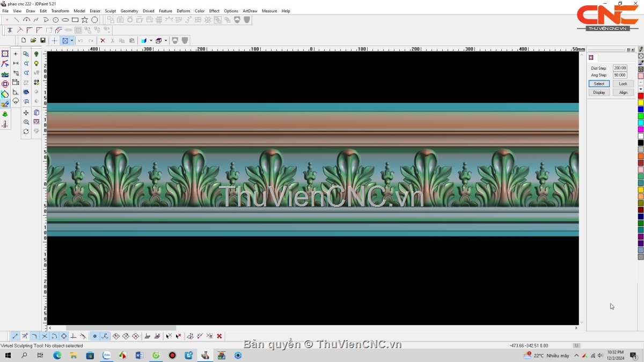Create a new file

[x=24, y=40]
